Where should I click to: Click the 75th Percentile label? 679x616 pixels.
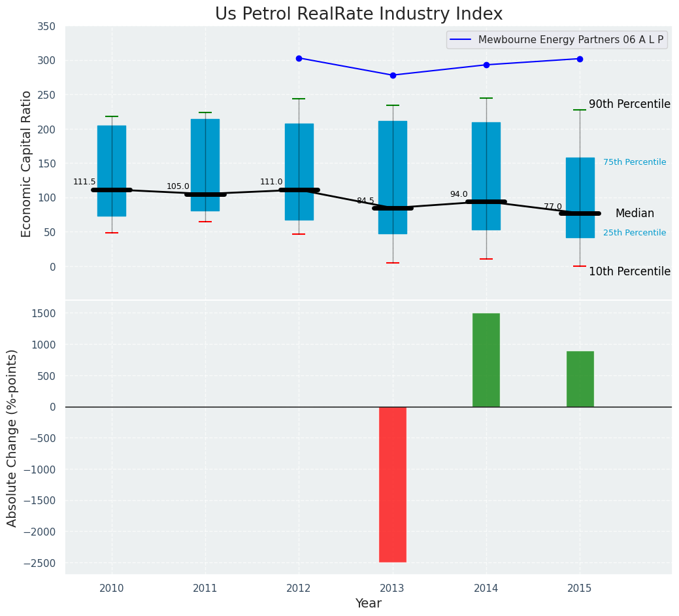634,162
